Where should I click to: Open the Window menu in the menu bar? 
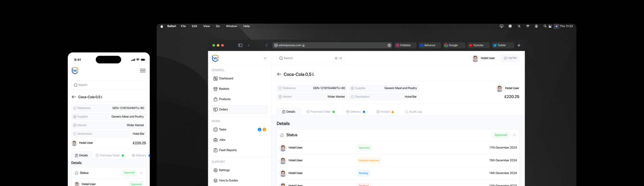coord(232,26)
